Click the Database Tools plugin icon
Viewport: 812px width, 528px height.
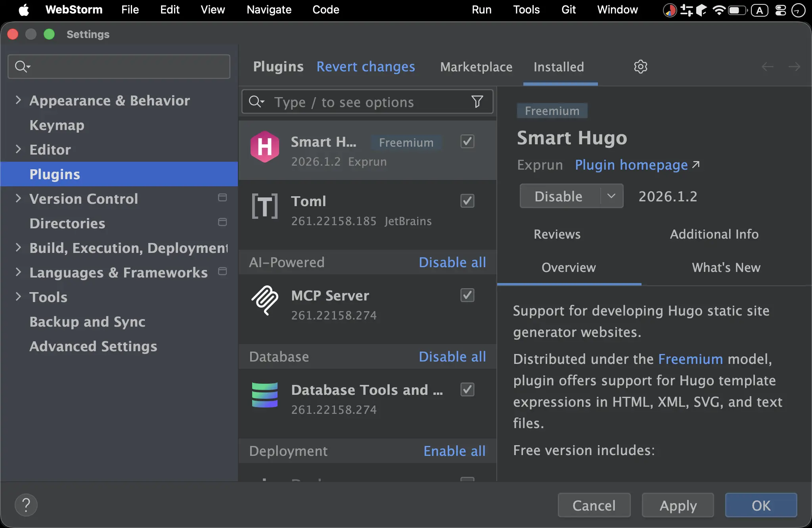(x=265, y=395)
